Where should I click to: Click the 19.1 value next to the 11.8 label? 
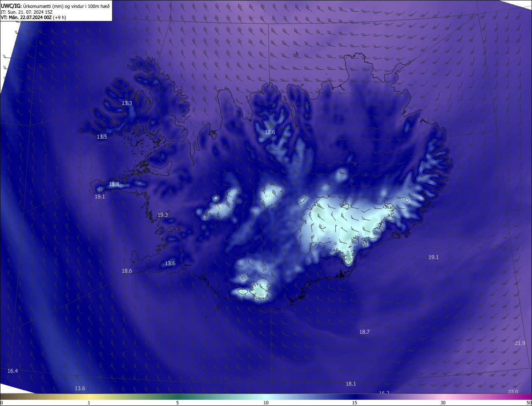tap(100, 196)
